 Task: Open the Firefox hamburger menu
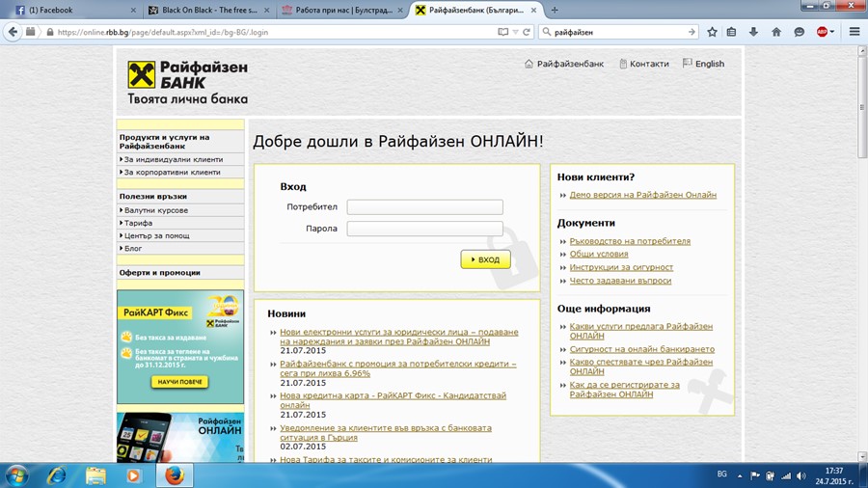tap(854, 32)
